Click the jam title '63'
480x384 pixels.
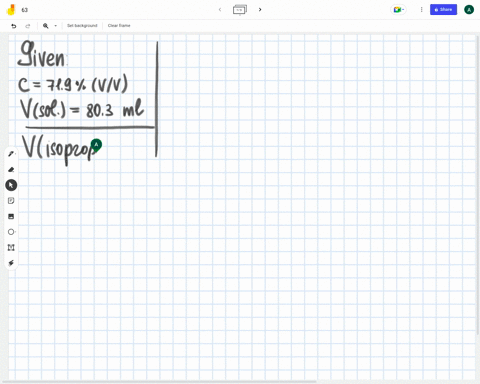click(25, 10)
